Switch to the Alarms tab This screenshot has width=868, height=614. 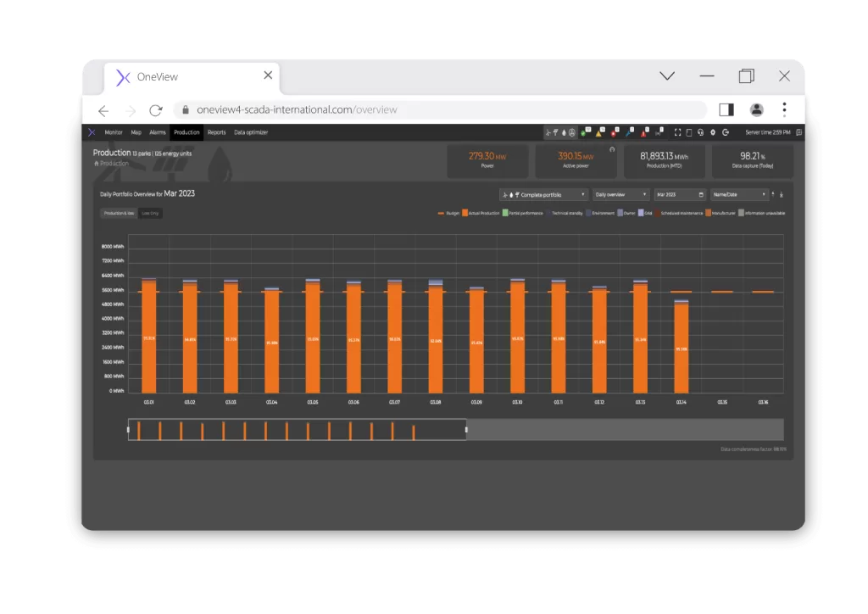157,132
